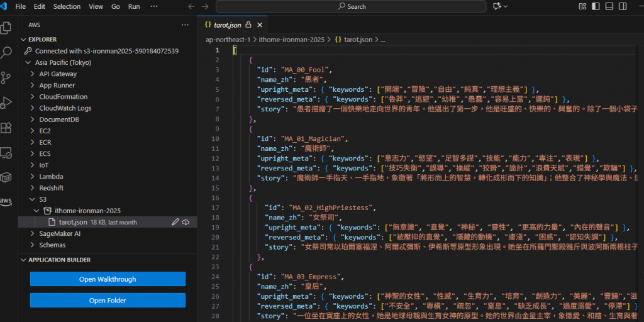Image resolution: width=644 pixels, height=322 pixels.
Task: Expand the ECS node
Action: point(32,153)
